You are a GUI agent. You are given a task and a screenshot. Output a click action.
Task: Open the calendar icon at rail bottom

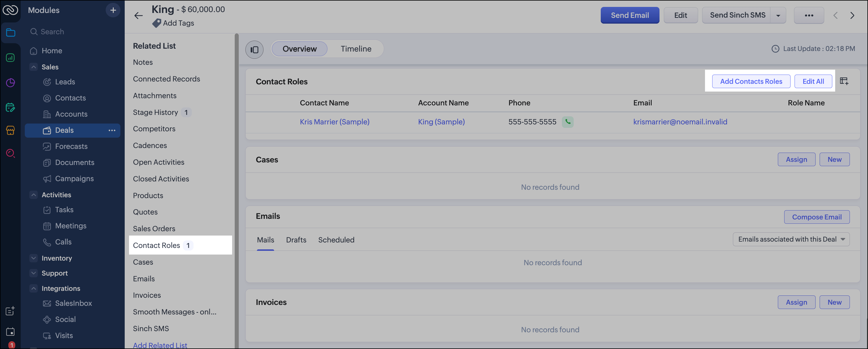pyautogui.click(x=10, y=332)
